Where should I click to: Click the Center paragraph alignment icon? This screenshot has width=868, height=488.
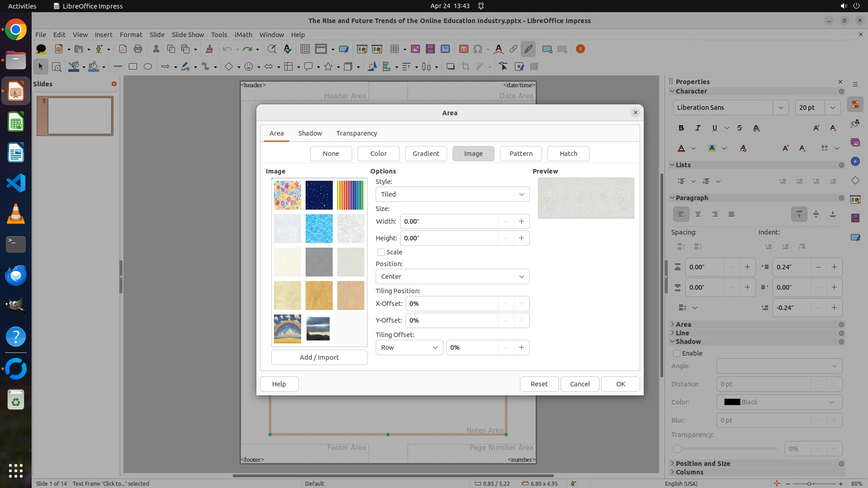coord(698,214)
